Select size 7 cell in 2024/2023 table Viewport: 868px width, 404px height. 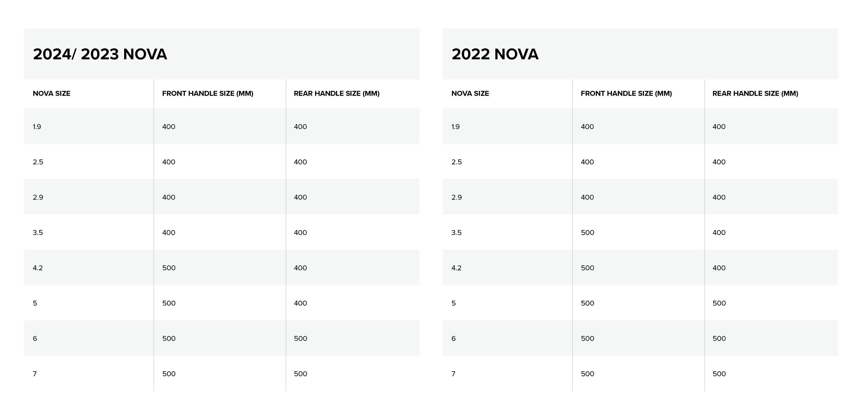pos(35,374)
